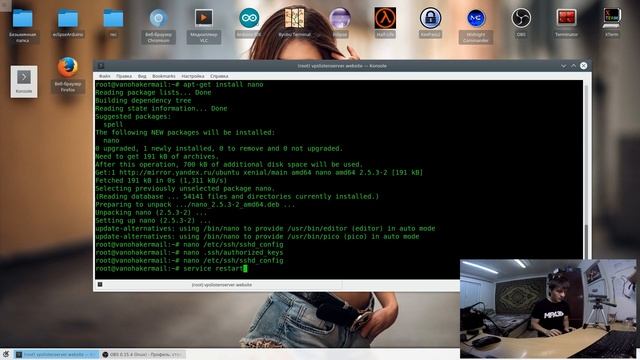Click the terminal tab icon at bottom left
Image resolution: width=640 pixels, height=360 pixels.
click(100, 284)
